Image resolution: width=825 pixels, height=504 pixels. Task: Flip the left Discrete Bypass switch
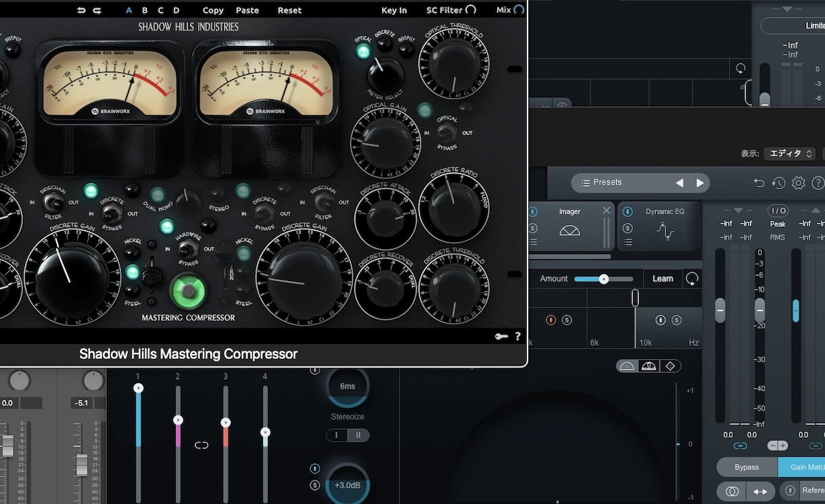coord(112,213)
